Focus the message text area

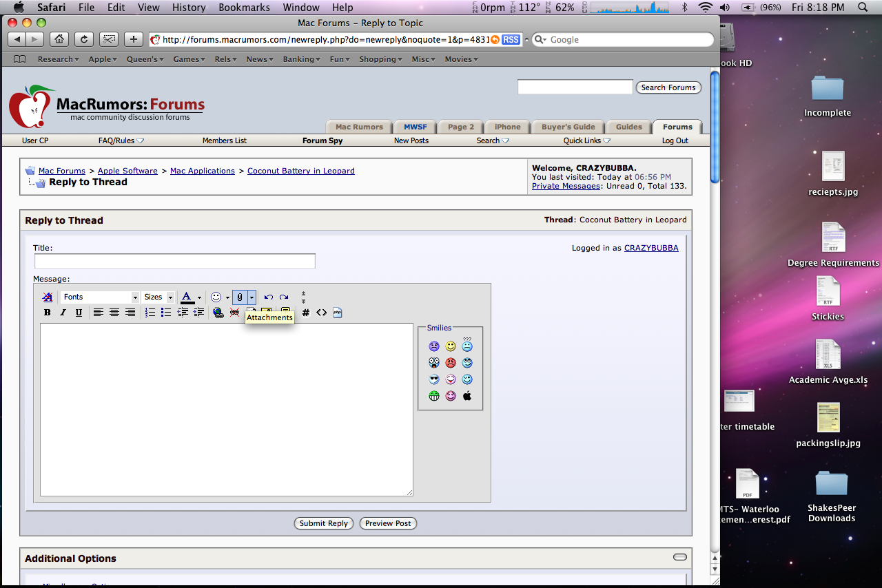pyautogui.click(x=227, y=410)
